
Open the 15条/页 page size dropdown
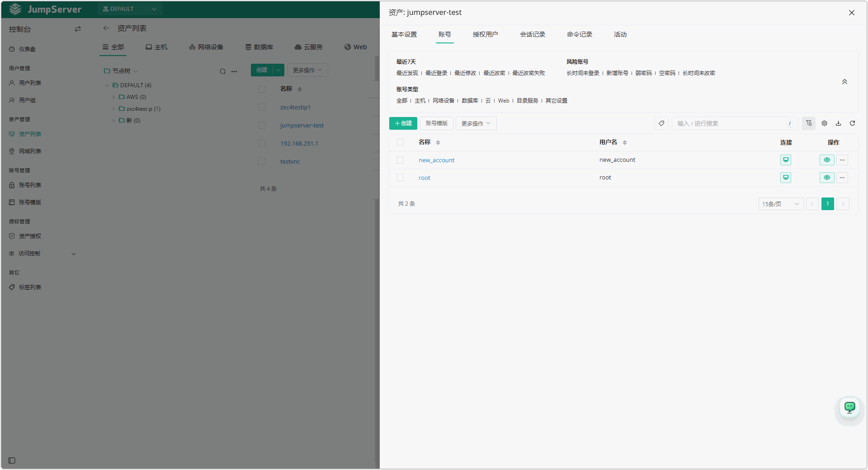(781, 204)
